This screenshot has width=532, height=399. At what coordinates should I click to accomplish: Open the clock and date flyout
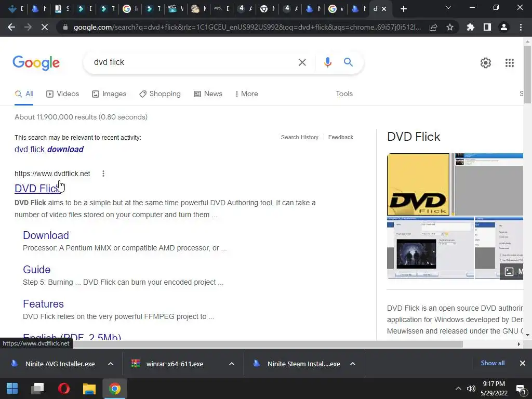point(494,389)
